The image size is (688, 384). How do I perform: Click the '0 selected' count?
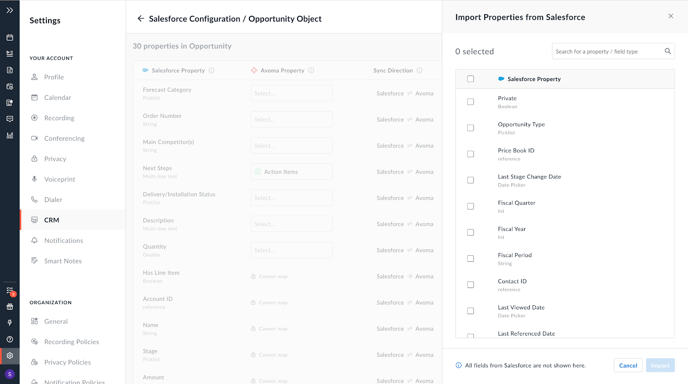click(474, 51)
